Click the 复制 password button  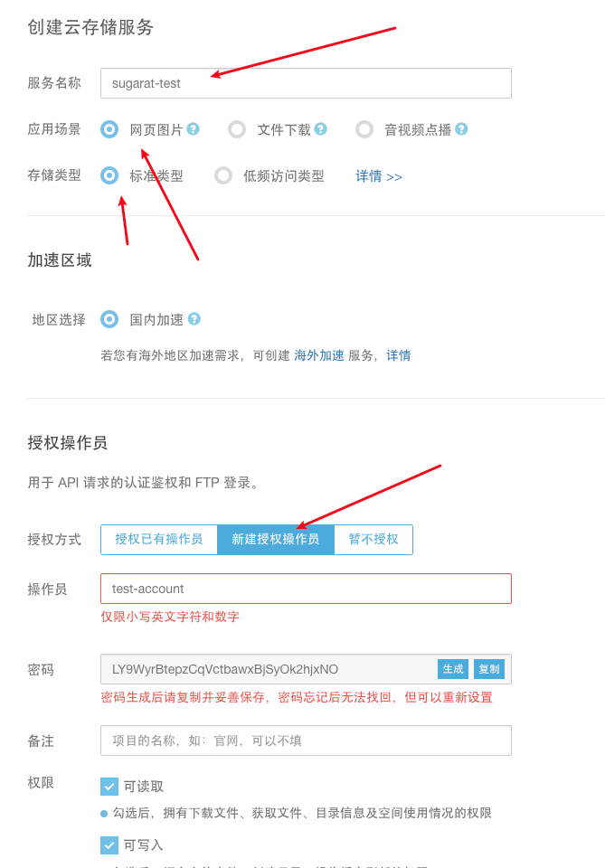tap(488, 669)
